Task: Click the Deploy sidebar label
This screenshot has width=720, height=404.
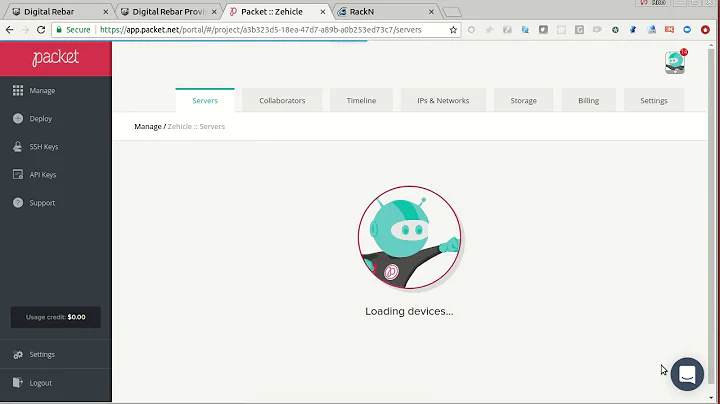Action: coord(41,118)
